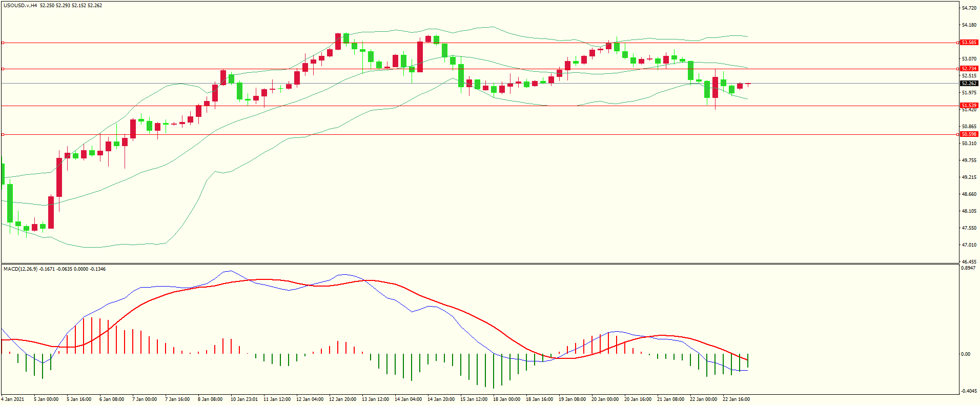Image resolution: width=980 pixels, height=405 pixels.
Task: Click the 22 Jan 16:00 time label
Action: tap(736, 399)
